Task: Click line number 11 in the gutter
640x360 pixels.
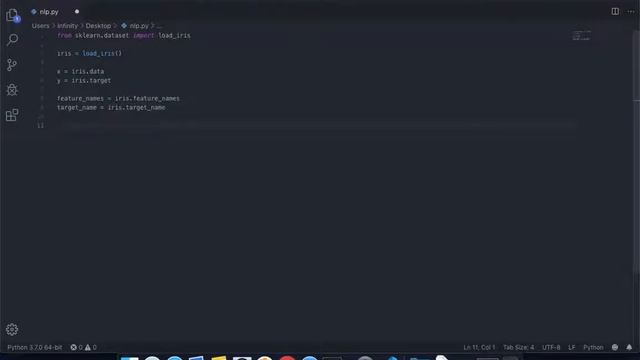Action: [40, 125]
